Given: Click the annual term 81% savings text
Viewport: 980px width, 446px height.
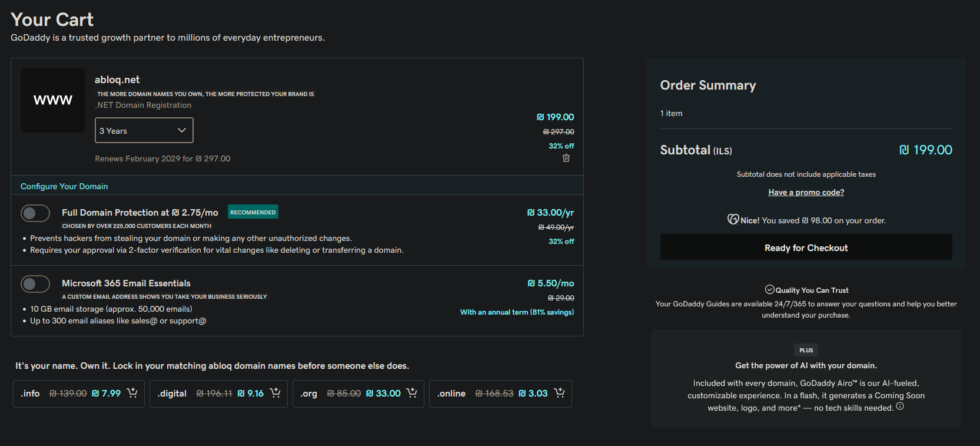Looking at the screenshot, I should (x=517, y=312).
